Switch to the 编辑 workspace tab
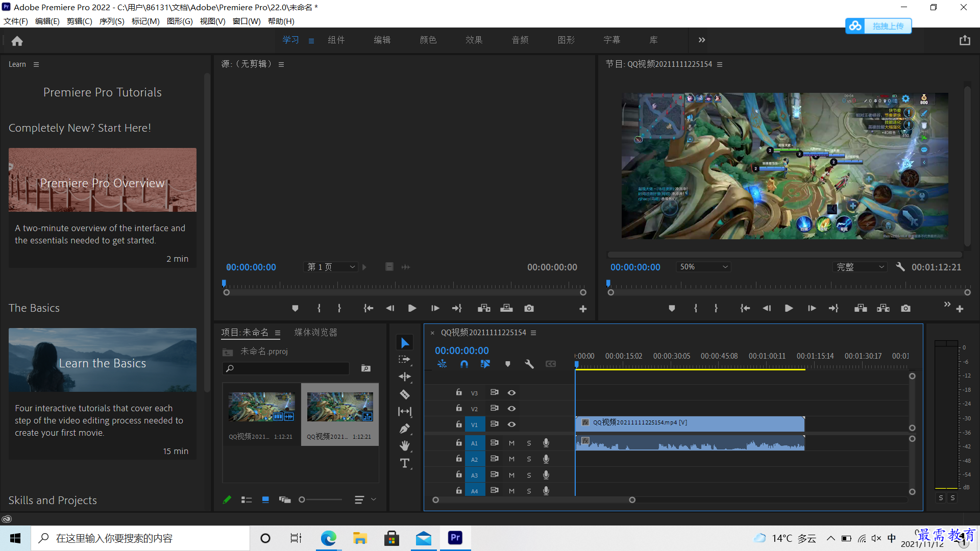The width and height of the screenshot is (980, 551). tap(382, 40)
